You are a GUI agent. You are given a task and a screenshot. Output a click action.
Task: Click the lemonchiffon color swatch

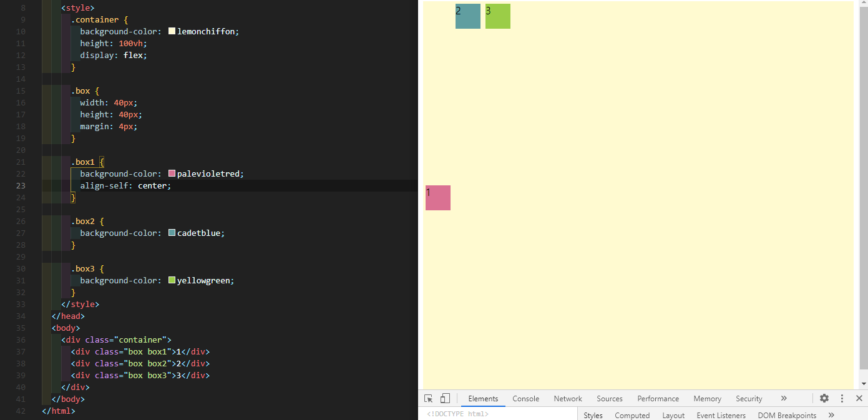click(172, 31)
